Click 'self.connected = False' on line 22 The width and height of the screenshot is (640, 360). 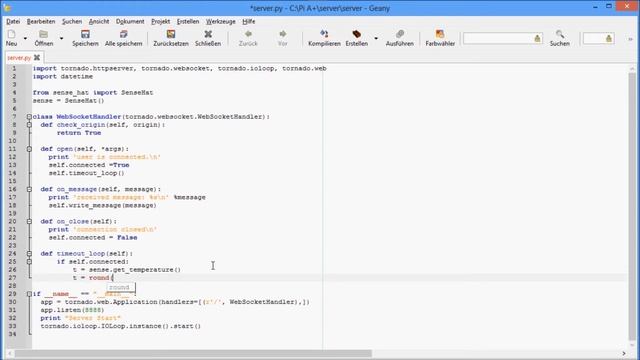[x=93, y=238]
